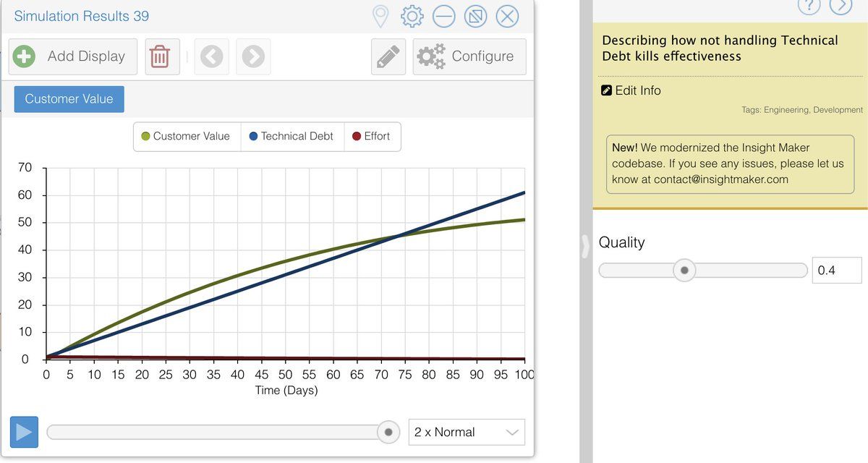Viewport: 868px width, 463px height.
Task: Toggle Customer Value series in legend
Action: [x=186, y=136]
